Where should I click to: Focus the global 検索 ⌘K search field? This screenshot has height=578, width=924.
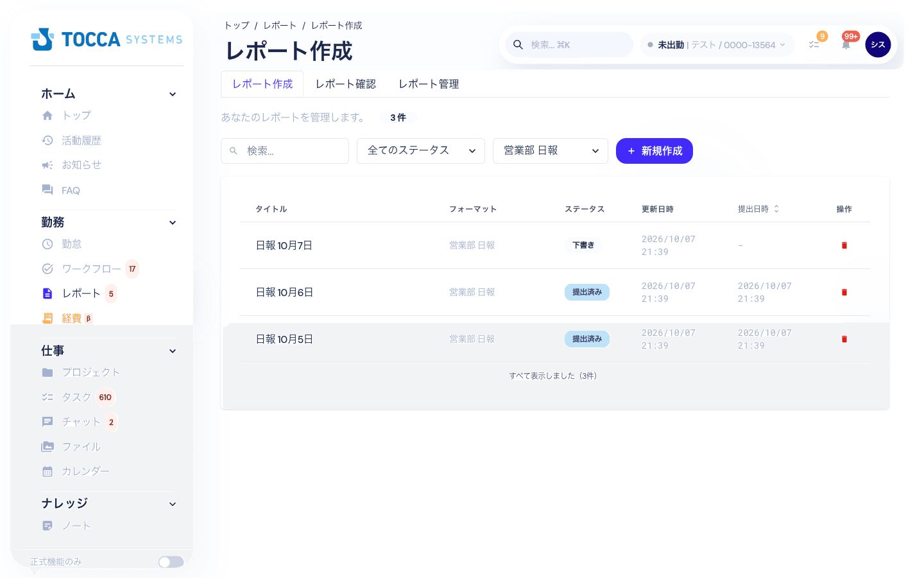pos(570,45)
